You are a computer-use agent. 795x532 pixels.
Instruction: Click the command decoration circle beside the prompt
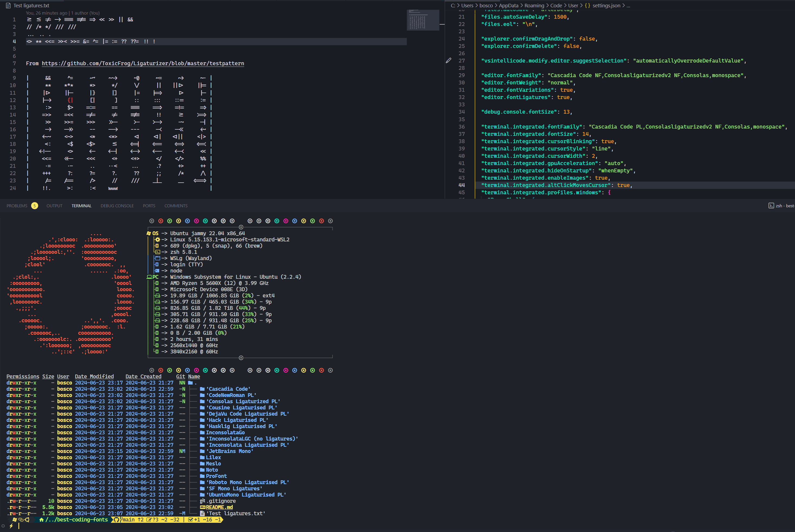(3, 526)
